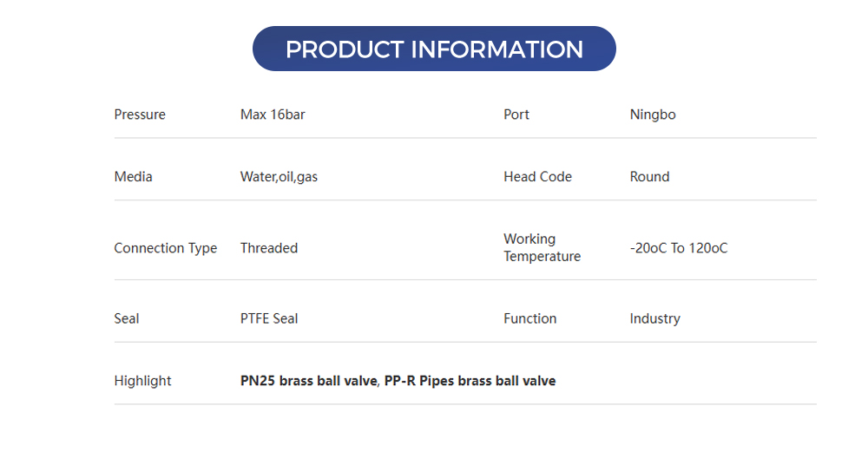Select the Round head code value

tap(649, 177)
